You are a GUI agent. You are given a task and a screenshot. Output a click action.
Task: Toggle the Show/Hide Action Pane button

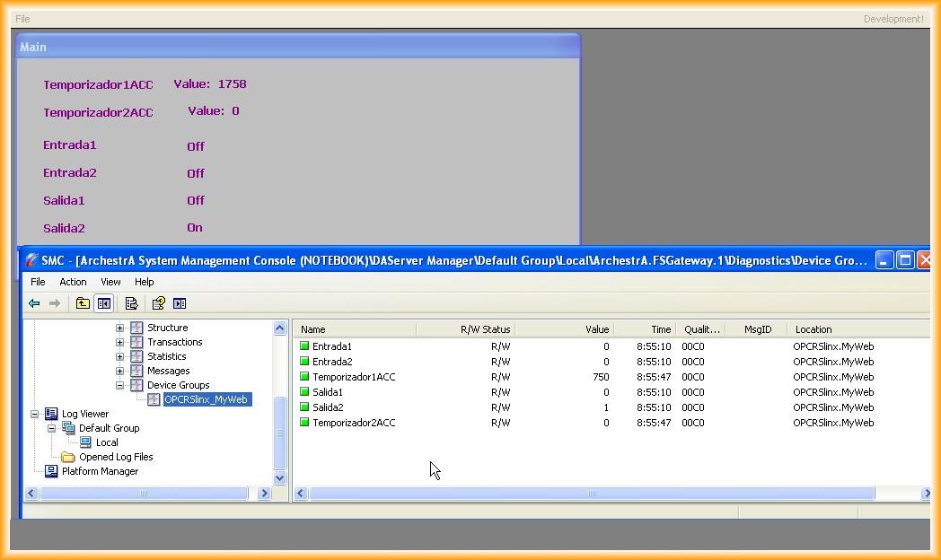coord(180,303)
